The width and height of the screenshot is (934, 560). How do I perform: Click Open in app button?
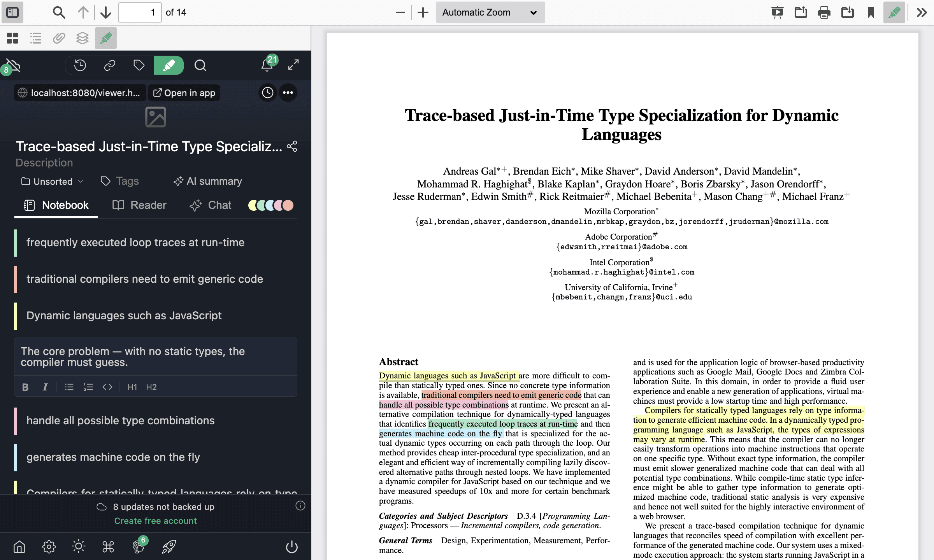(184, 93)
